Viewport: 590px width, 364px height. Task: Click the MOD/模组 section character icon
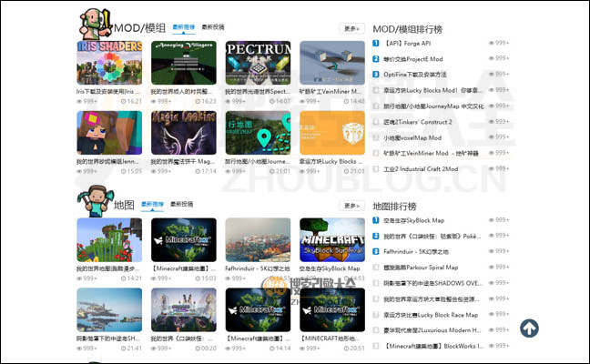click(96, 24)
